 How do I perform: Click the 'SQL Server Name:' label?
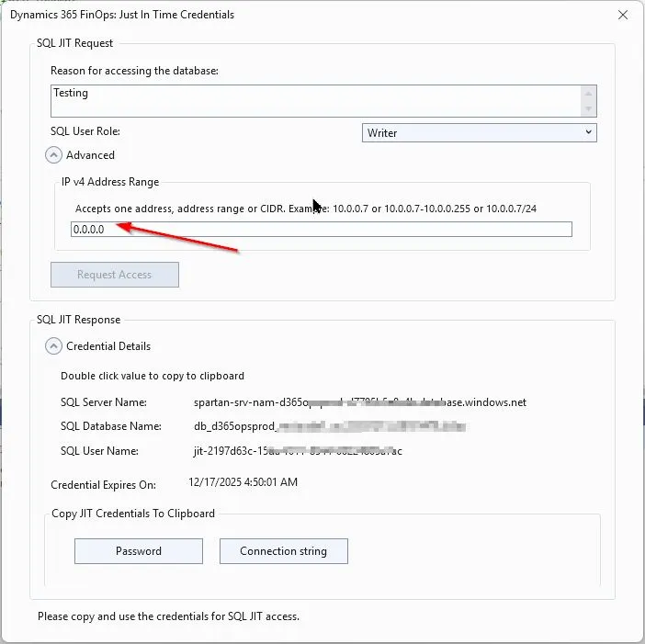(x=104, y=402)
